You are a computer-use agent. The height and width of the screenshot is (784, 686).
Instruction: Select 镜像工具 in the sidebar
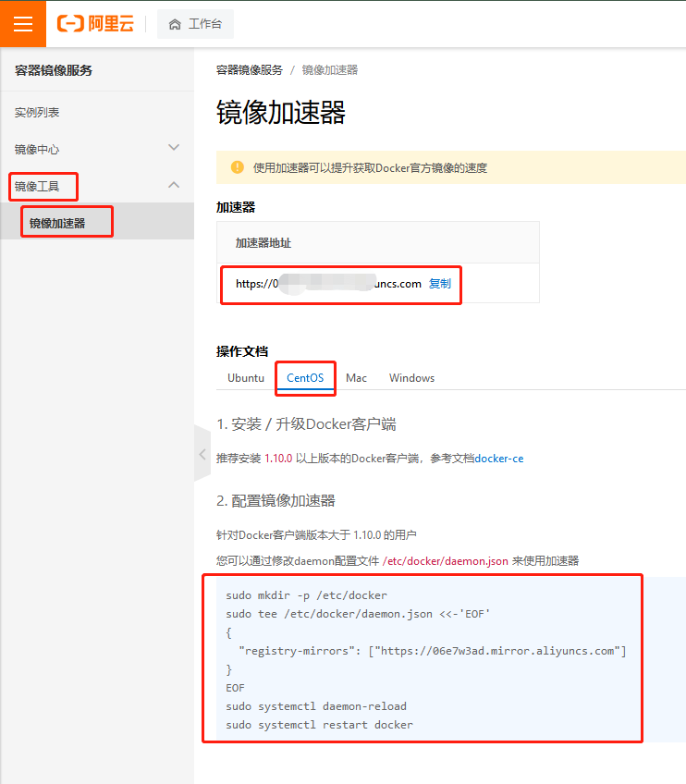[x=37, y=187]
